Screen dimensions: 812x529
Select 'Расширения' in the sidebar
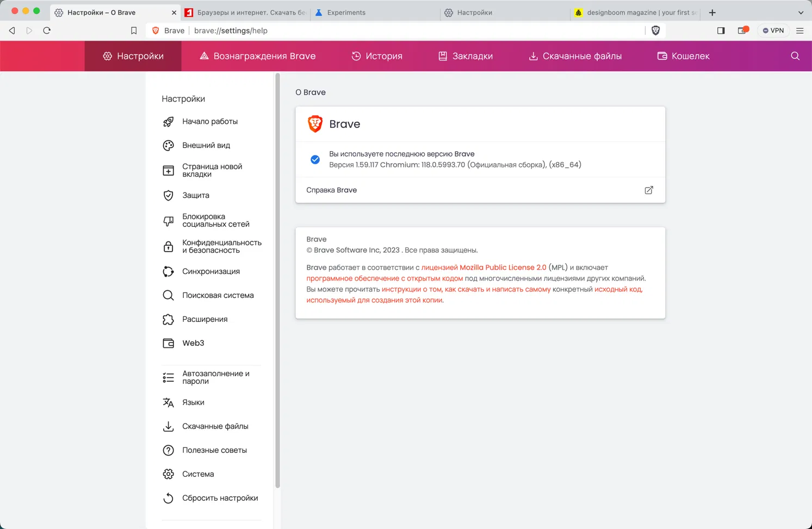pyautogui.click(x=205, y=320)
